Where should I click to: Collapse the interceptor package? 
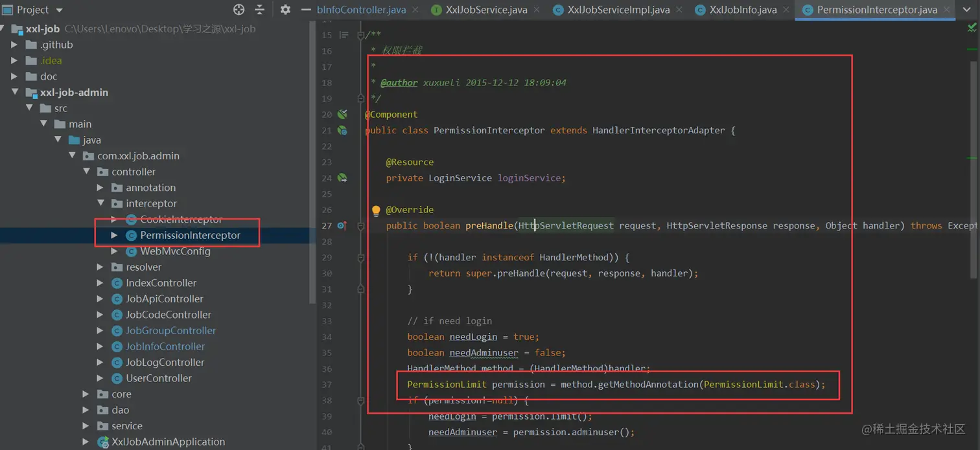pyautogui.click(x=100, y=203)
